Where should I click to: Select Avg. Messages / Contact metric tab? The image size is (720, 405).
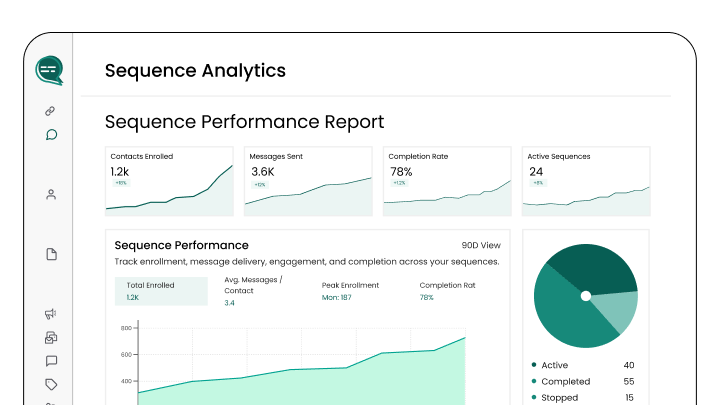[253, 291]
